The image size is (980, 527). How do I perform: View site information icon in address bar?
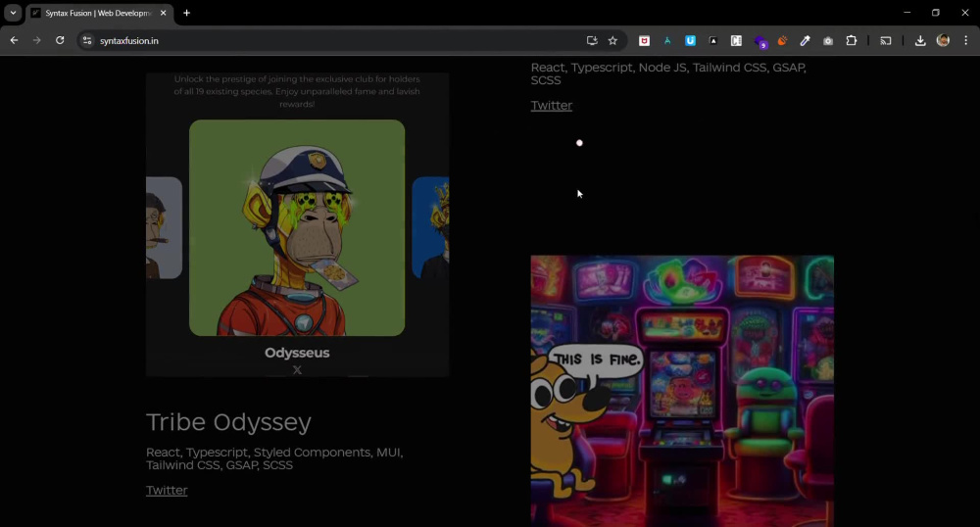pos(87,40)
